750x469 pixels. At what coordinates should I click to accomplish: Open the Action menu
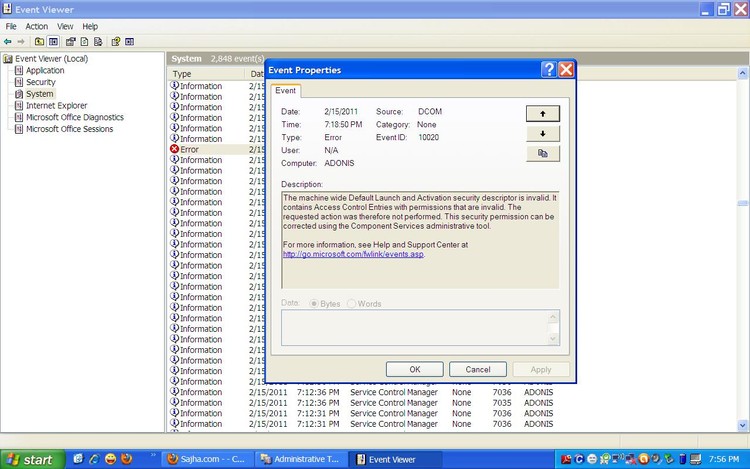[x=36, y=26]
